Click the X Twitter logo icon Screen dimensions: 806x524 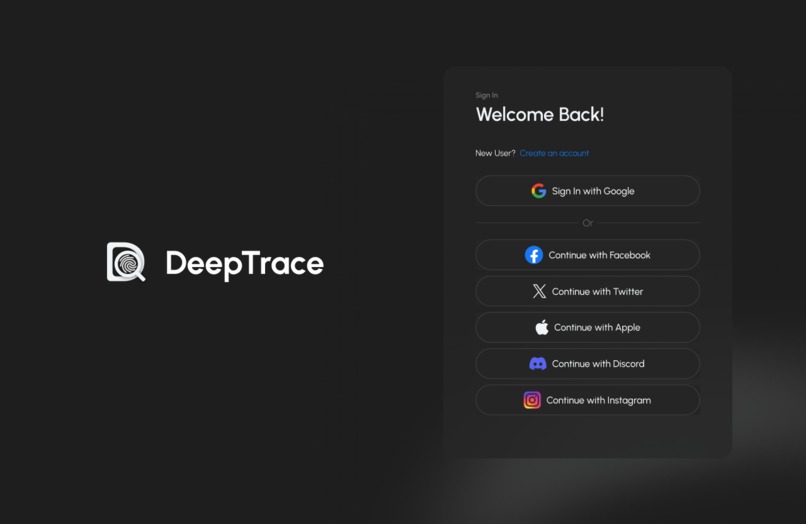point(539,291)
